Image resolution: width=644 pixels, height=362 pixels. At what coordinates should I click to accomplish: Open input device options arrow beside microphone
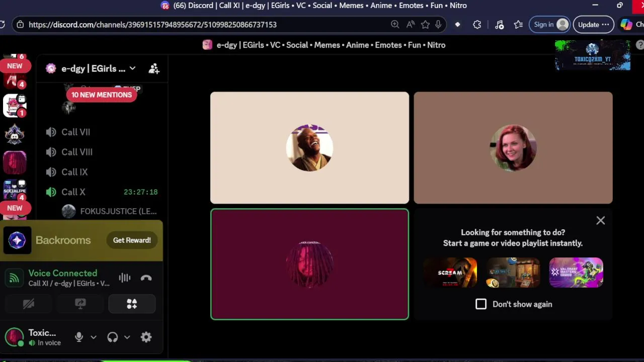pyautogui.click(x=94, y=337)
